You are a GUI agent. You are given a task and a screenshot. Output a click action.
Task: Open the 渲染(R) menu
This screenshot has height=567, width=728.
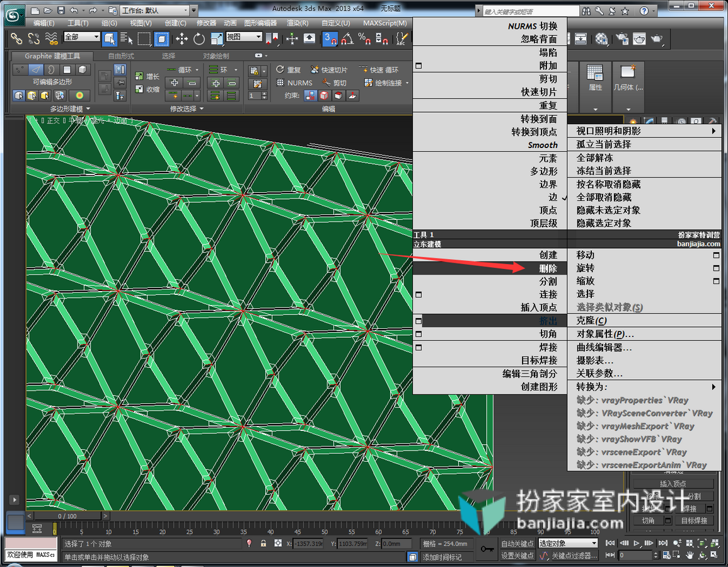click(297, 23)
